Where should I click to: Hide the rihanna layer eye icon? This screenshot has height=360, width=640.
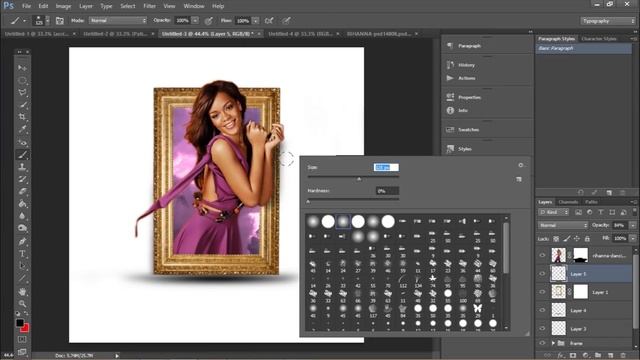542,256
